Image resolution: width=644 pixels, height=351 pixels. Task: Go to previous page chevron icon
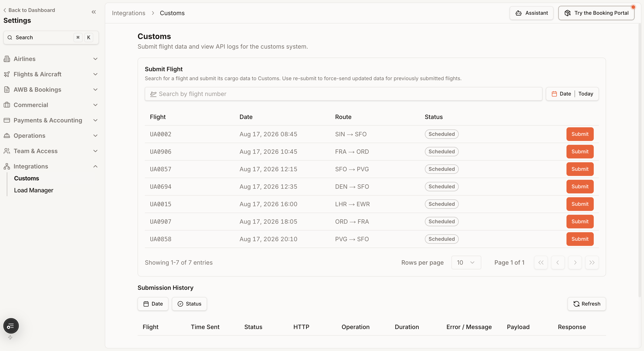point(558,262)
